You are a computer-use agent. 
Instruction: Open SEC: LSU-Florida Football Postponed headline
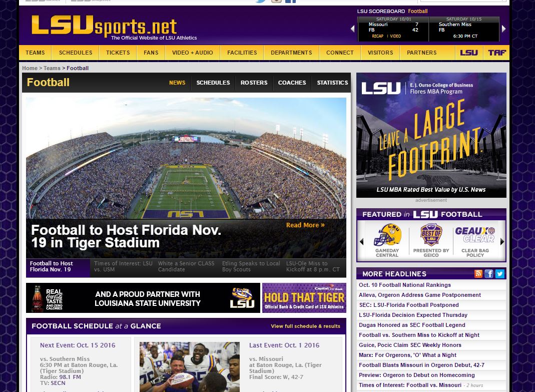pos(409,305)
